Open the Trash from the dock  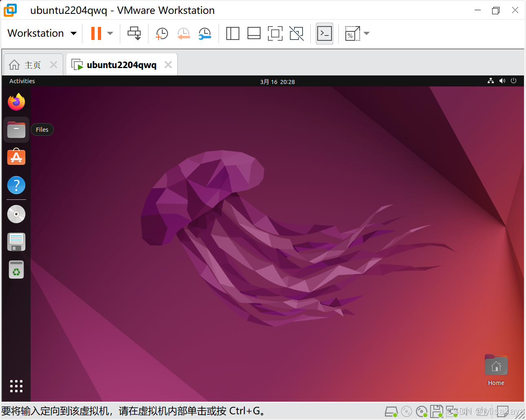click(x=16, y=270)
